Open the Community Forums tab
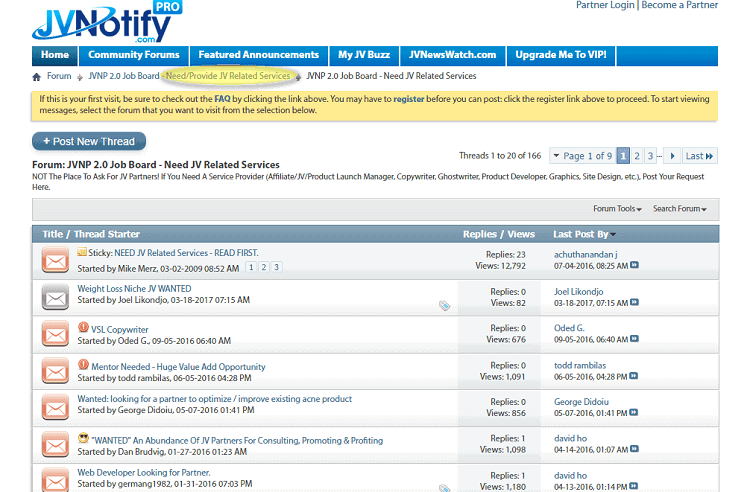The height and width of the screenshot is (492, 750). coord(134,55)
